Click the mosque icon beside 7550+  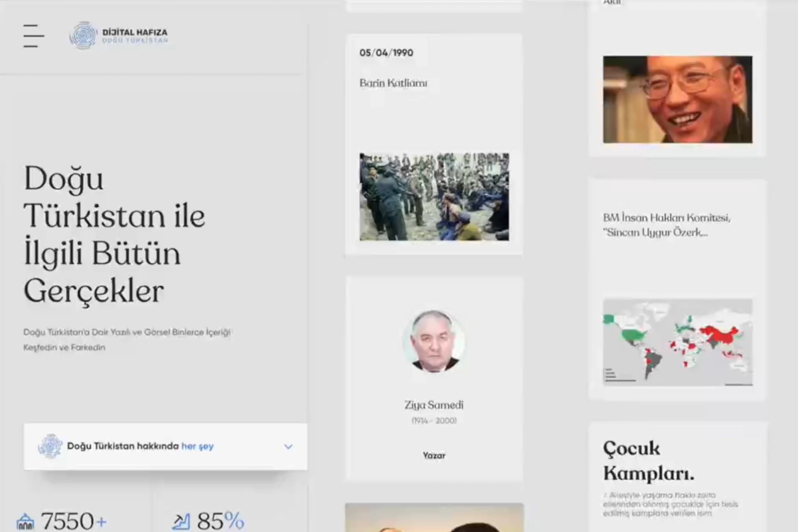click(x=25, y=522)
